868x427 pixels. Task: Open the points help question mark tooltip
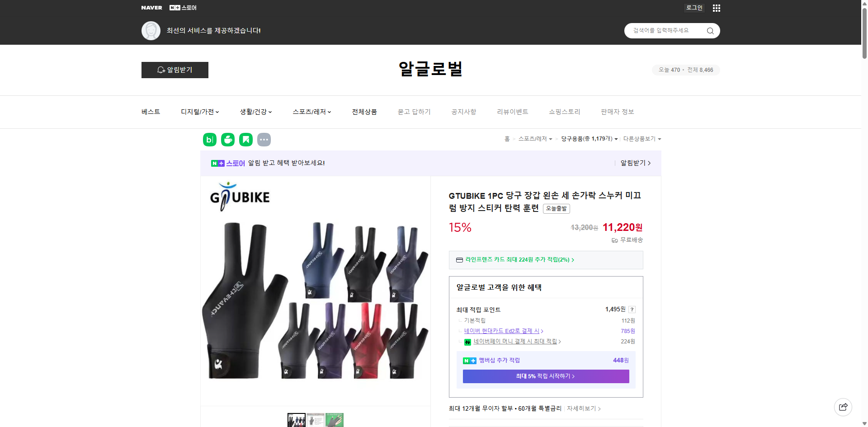(x=632, y=310)
